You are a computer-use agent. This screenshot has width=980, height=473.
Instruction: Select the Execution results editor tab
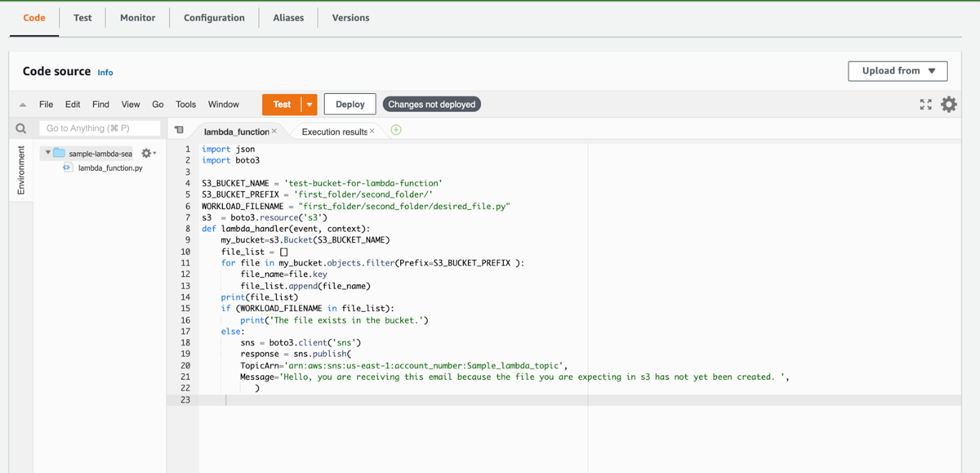[x=334, y=131]
